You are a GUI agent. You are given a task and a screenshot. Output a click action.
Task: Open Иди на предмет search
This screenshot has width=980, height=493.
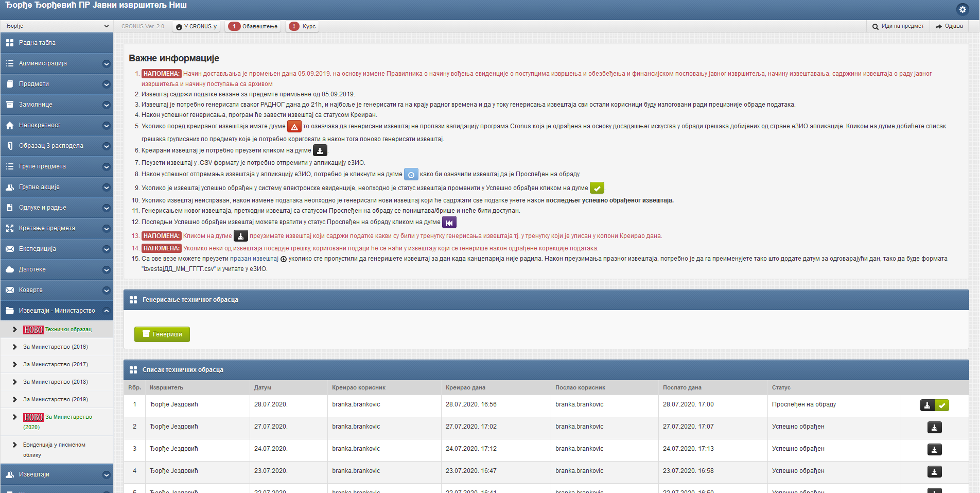pyautogui.click(x=898, y=26)
